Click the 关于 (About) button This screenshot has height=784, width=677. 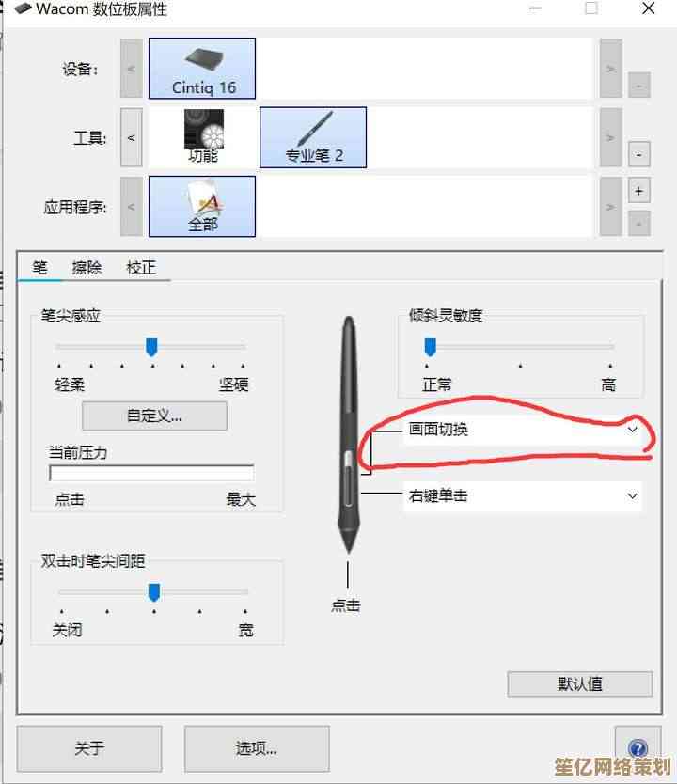89,748
